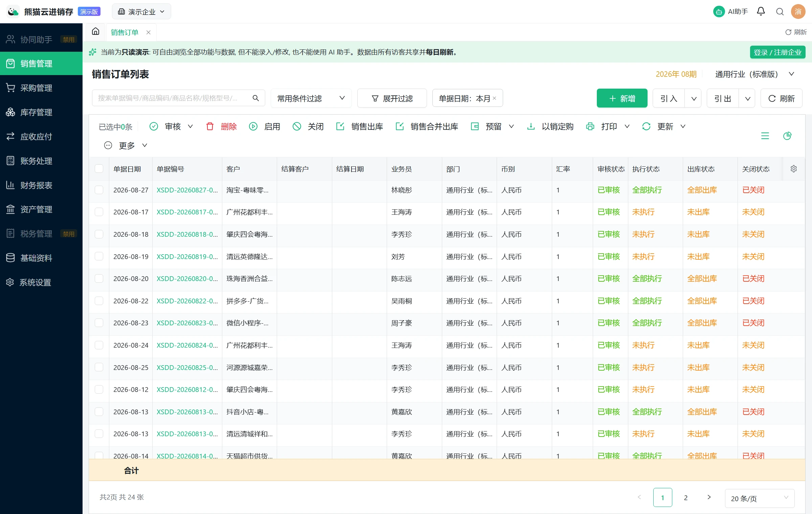Click the 关闭 toolbar item
Image resolution: width=812 pixels, height=514 pixels.
(308, 126)
